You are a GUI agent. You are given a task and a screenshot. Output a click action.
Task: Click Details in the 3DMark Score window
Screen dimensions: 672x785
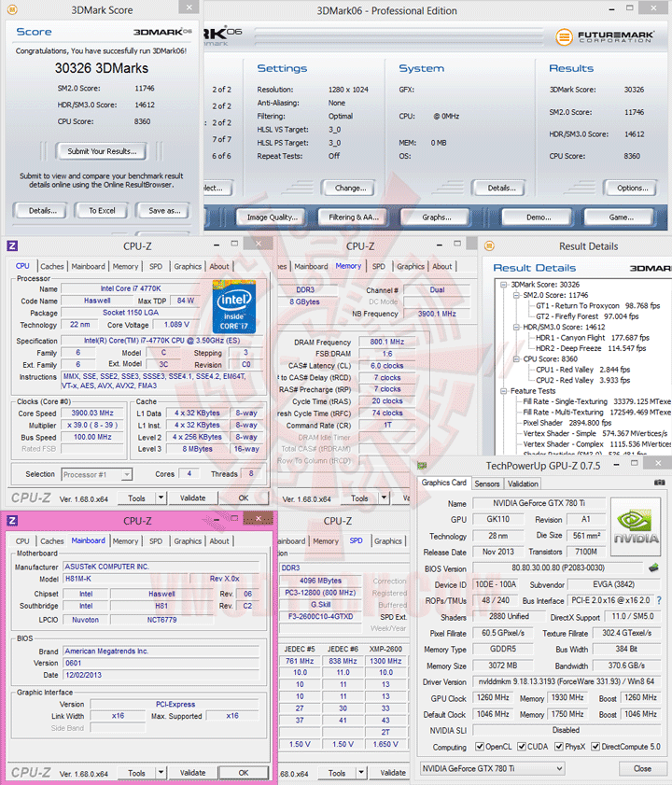[x=43, y=211]
